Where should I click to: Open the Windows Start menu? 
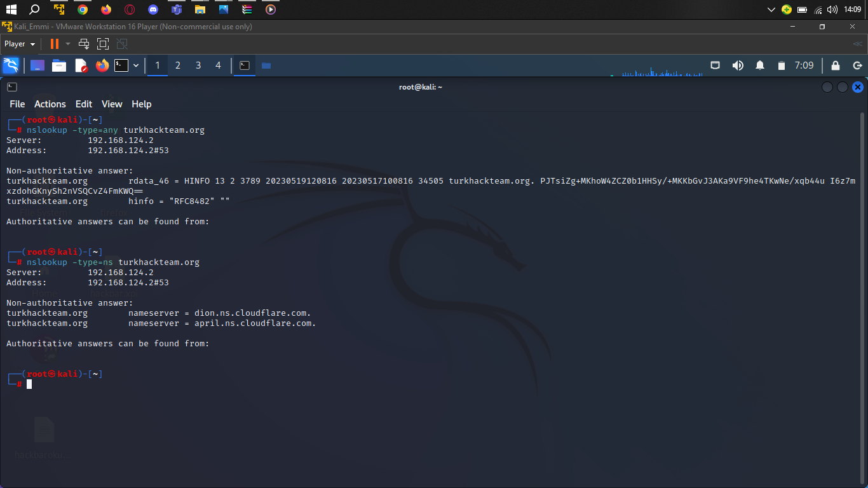pyautogui.click(x=11, y=10)
